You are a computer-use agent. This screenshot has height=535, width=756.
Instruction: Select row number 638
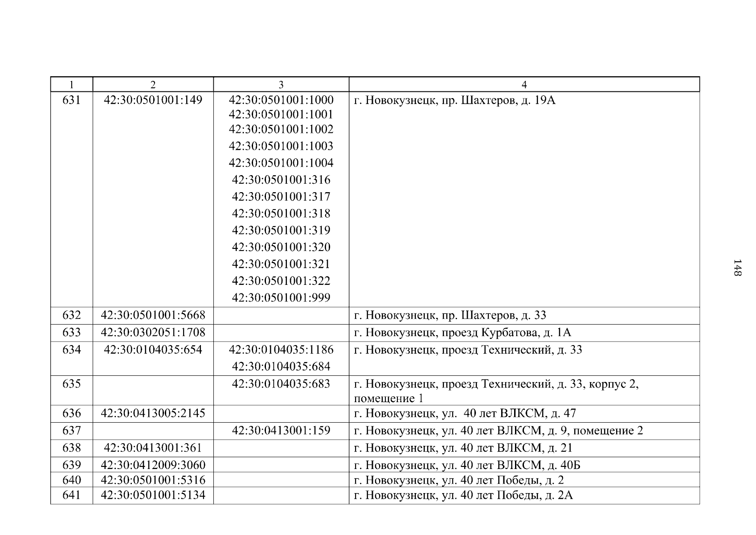[x=72, y=448]
